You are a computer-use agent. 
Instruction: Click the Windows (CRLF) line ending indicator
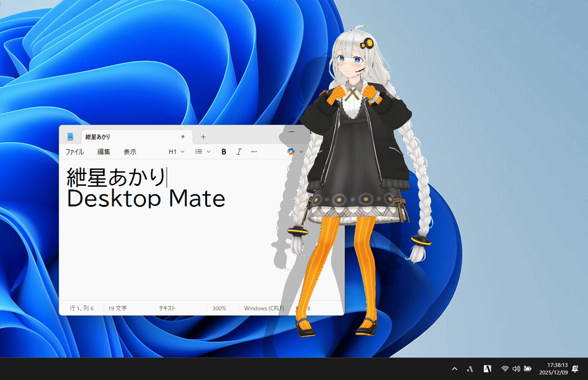pos(262,308)
